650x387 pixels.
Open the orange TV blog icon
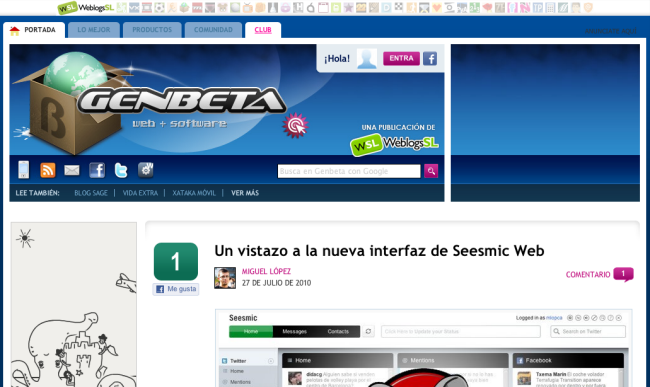click(x=248, y=7)
